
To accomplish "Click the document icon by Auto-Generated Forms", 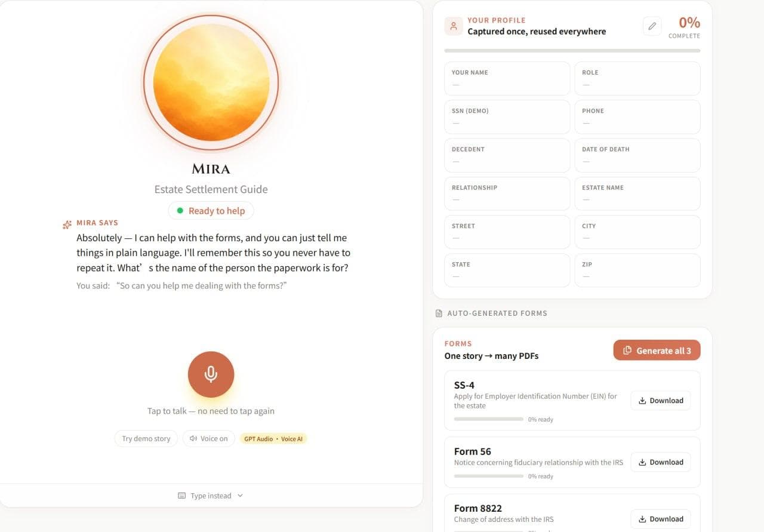I will point(439,313).
